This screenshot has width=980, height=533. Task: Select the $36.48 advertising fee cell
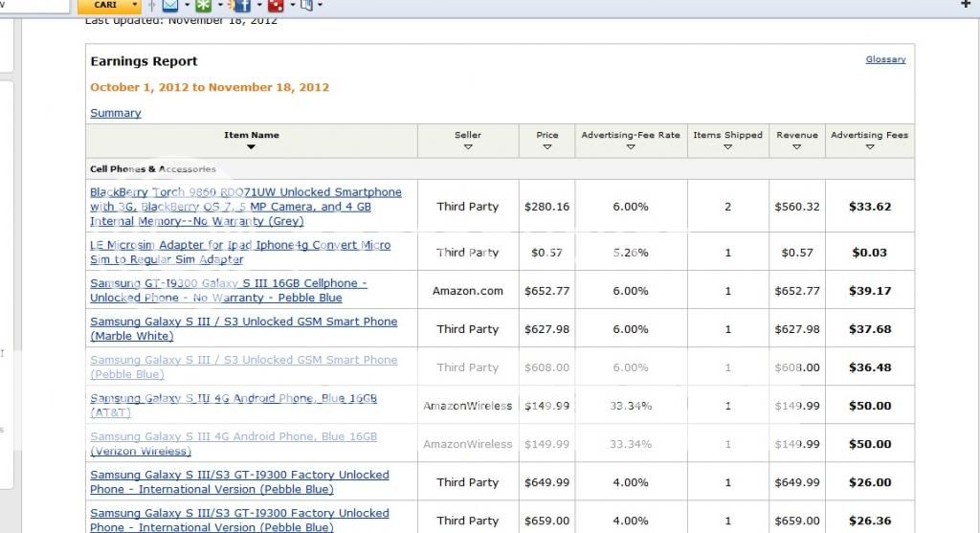[x=870, y=367]
